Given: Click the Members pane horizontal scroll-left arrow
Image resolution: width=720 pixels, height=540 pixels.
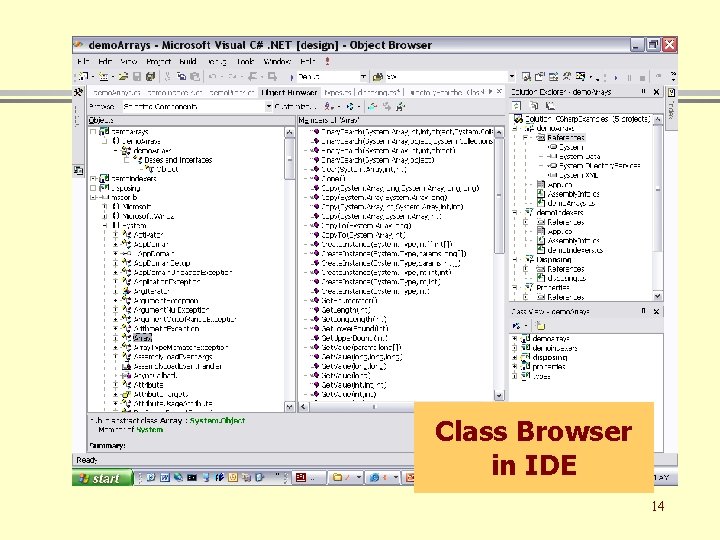Looking at the screenshot, I should [x=303, y=407].
